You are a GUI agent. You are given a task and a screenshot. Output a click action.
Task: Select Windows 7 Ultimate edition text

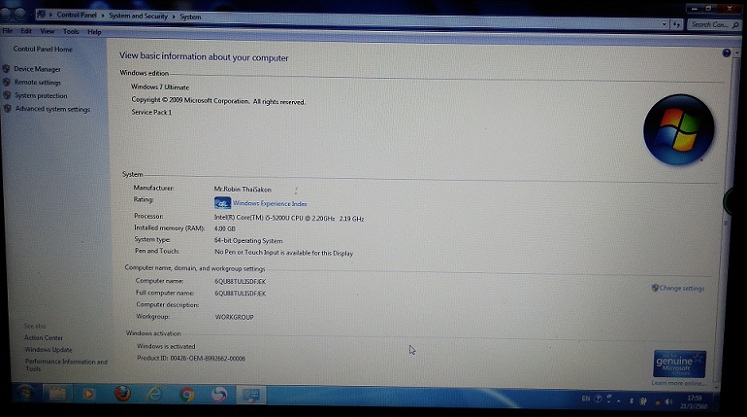tap(160, 87)
